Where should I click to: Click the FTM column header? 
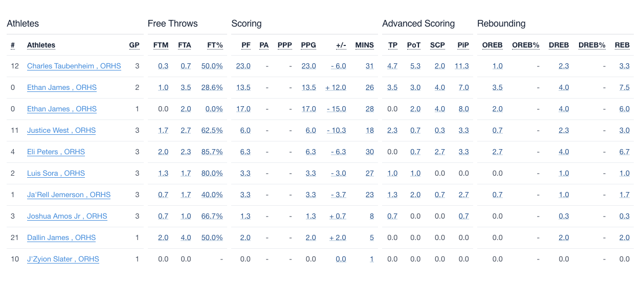tap(161, 45)
